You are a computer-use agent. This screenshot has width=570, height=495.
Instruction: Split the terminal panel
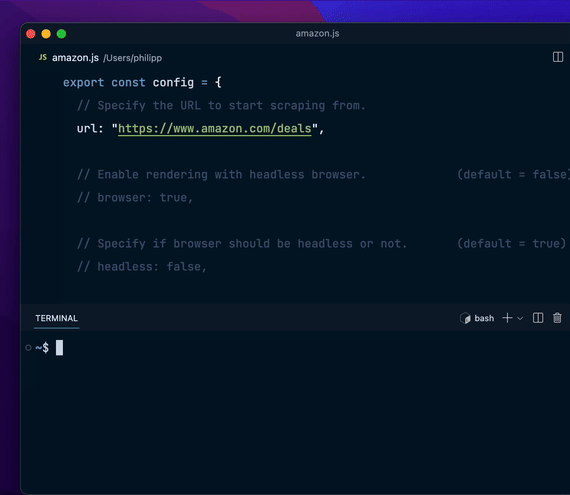click(538, 318)
